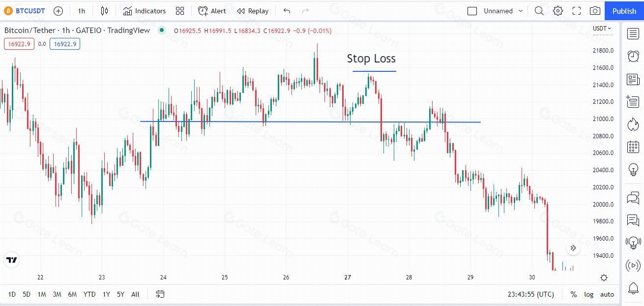Toggle percent scale mode

[x=573, y=294]
